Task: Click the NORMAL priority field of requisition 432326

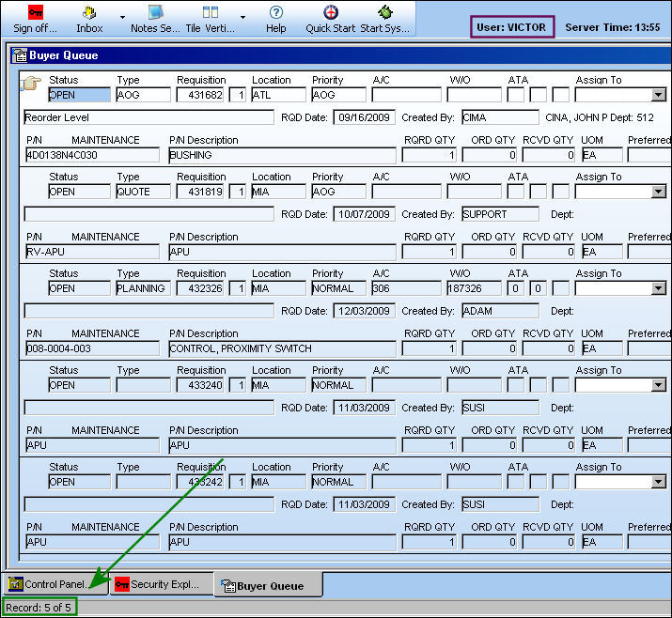Action: [x=339, y=288]
